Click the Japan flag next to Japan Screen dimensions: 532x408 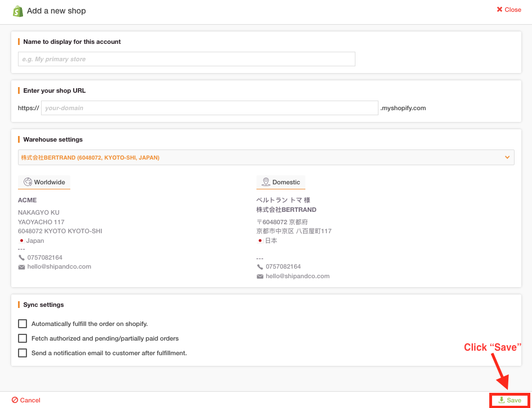pos(22,241)
